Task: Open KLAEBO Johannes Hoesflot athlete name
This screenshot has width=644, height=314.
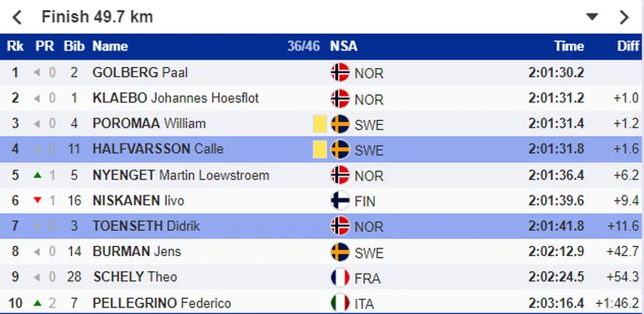Action: click(x=176, y=98)
